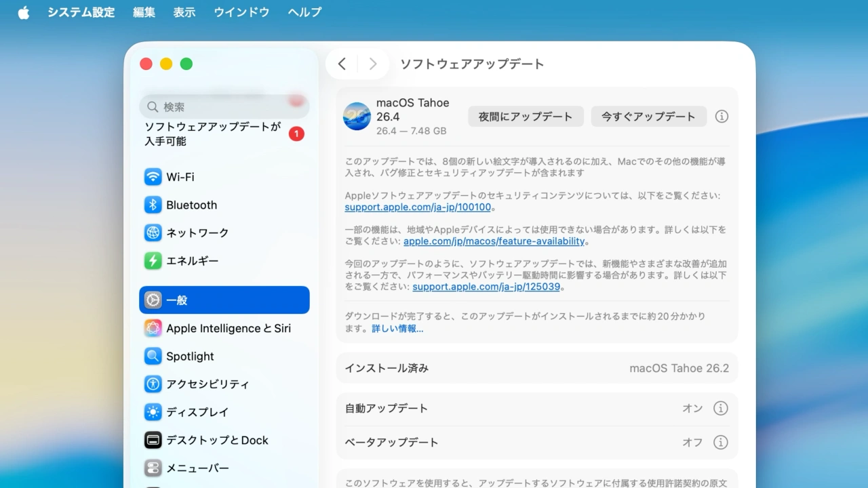
Task: Click 今すぐアップデート button
Action: click(x=648, y=117)
